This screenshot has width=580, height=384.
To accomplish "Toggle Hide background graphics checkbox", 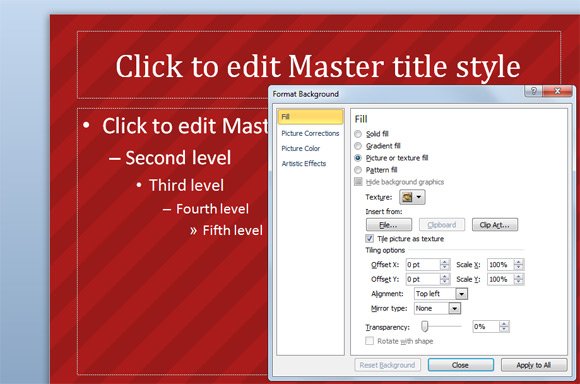I will (x=358, y=182).
